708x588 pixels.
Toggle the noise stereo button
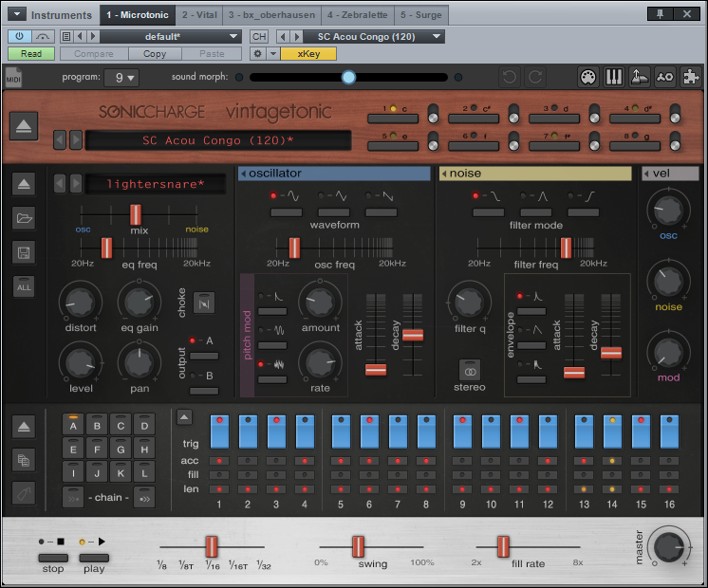pyautogui.click(x=469, y=369)
